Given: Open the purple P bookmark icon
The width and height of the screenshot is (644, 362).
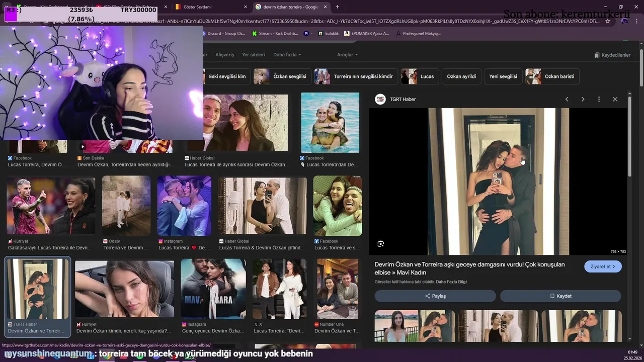Looking at the screenshot, I should (306, 33).
